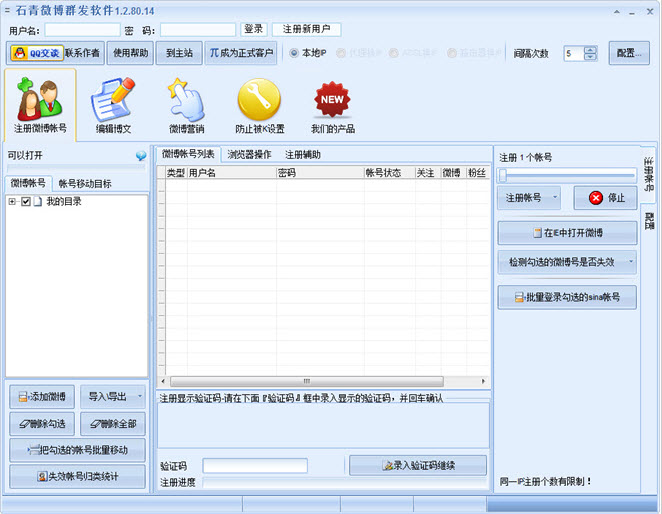Focus the 验证码 input field
The height and width of the screenshot is (514, 662).
click(x=255, y=466)
